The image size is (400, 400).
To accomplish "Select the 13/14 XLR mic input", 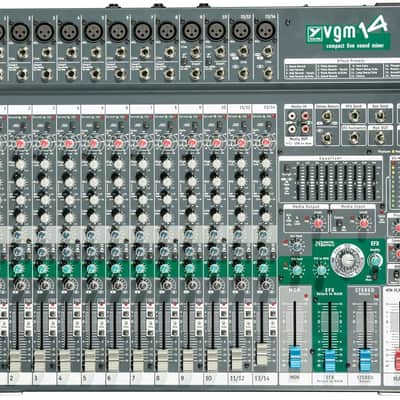I will [x=266, y=31].
